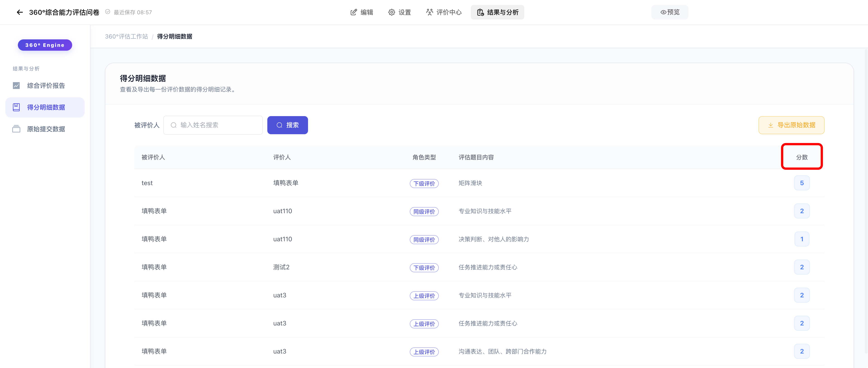Switch to 评价中心 tab
Image resolution: width=868 pixels, height=368 pixels.
tap(444, 12)
